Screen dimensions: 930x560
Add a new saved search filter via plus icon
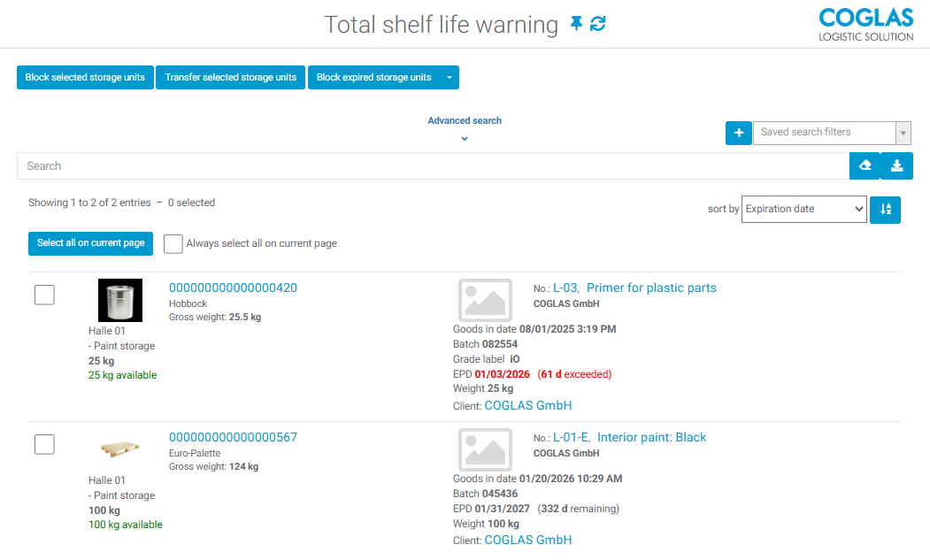point(738,133)
